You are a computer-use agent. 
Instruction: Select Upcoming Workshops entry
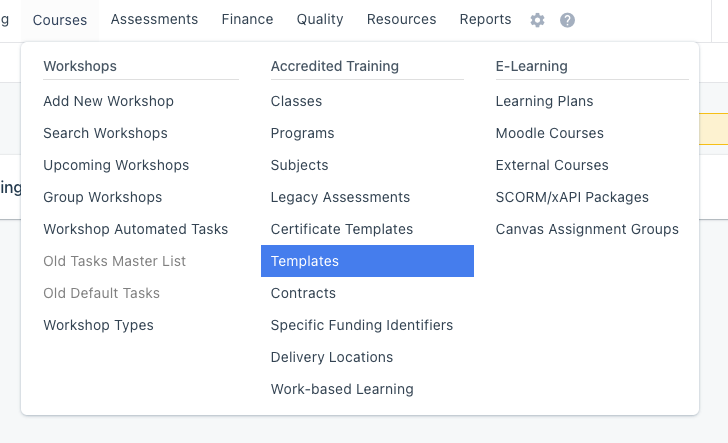(116, 165)
